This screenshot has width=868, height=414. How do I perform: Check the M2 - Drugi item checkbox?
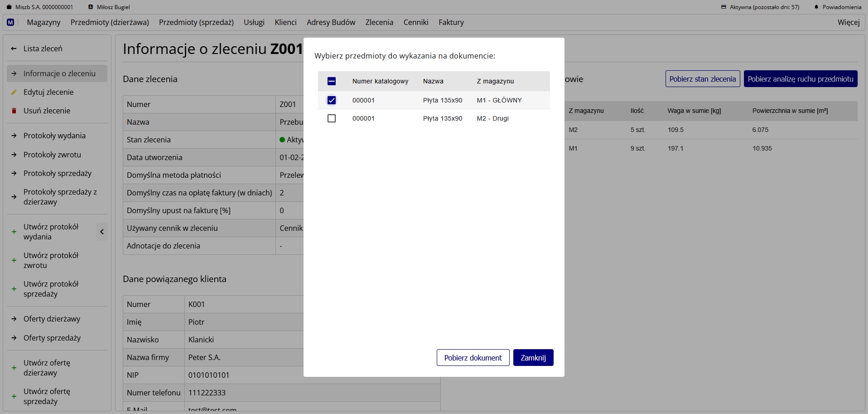click(x=332, y=118)
